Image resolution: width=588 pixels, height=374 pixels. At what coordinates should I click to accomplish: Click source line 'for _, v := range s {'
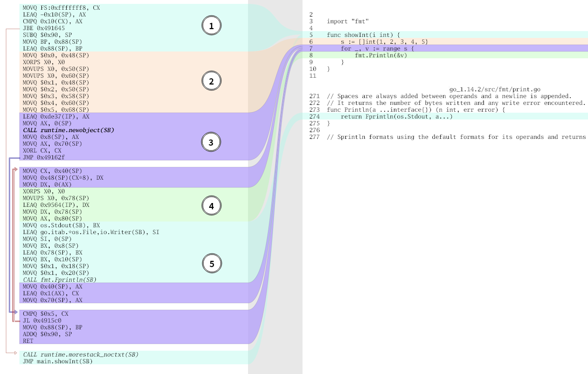click(377, 49)
